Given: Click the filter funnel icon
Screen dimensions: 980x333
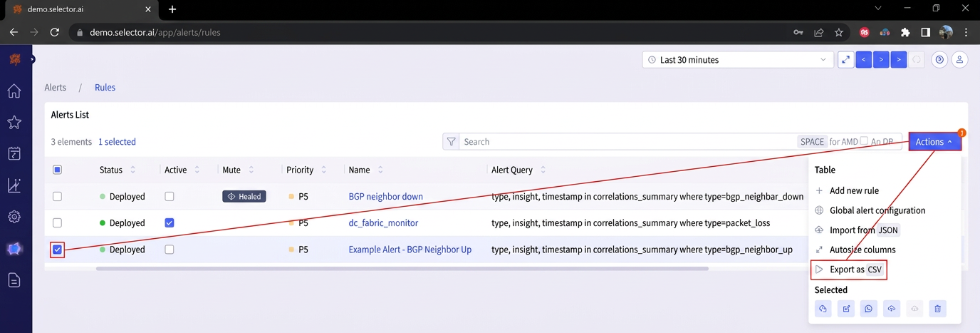Looking at the screenshot, I should click(451, 142).
